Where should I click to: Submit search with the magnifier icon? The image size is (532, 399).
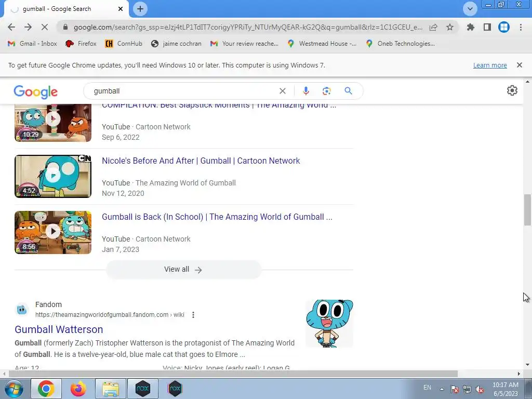(348, 91)
